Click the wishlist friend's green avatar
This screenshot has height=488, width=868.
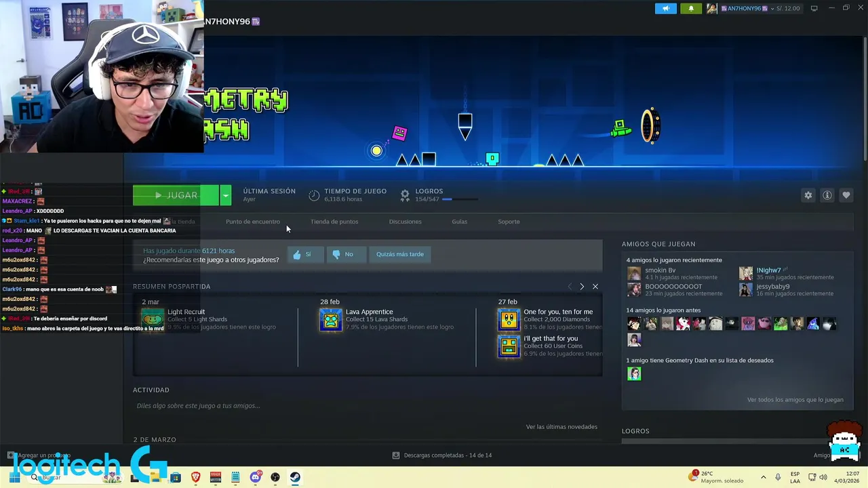click(x=634, y=373)
